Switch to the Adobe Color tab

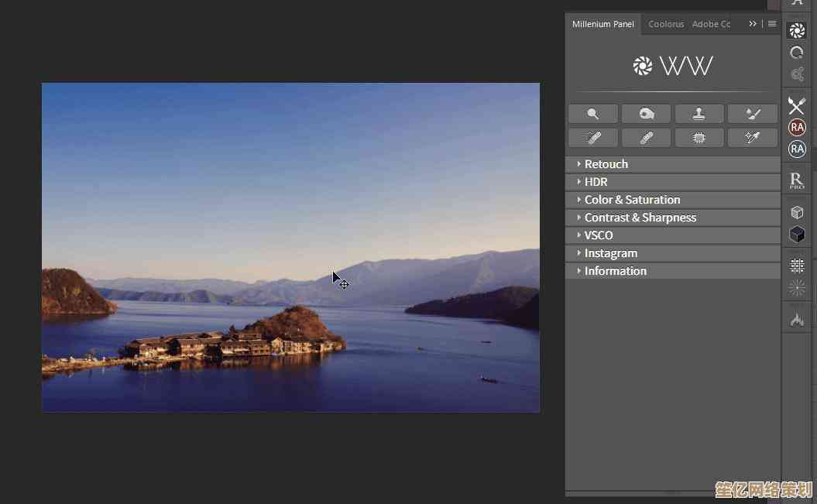[x=711, y=24]
